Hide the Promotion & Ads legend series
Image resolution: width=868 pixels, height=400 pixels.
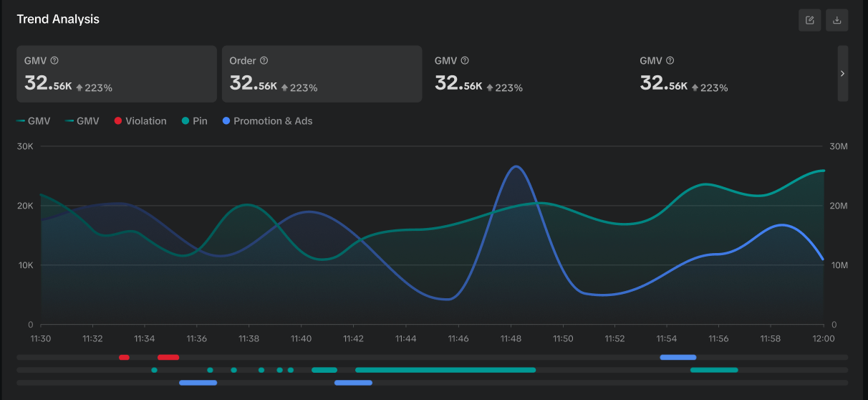click(x=267, y=121)
